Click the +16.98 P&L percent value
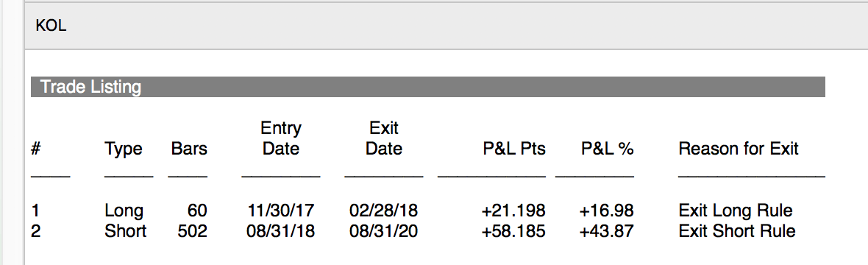The width and height of the screenshot is (868, 265). [607, 211]
